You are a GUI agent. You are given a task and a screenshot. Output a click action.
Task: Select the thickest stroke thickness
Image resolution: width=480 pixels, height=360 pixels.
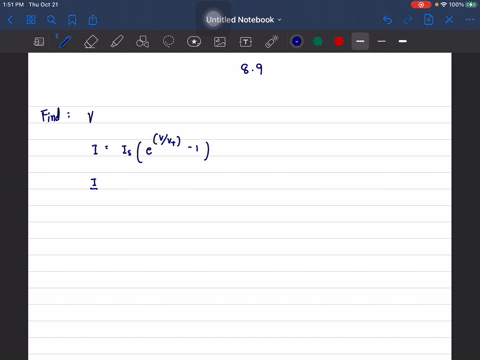tap(403, 41)
